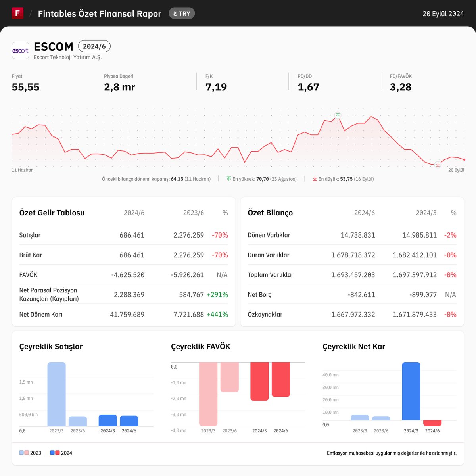Click the 2023/6 bar in Çeyreklik Satışlar
The image size is (476, 476).
coord(78,421)
